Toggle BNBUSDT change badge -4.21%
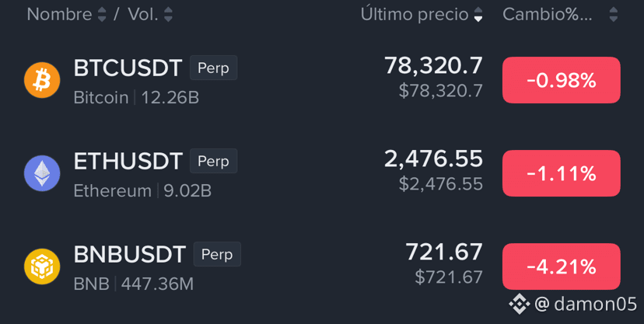The width and height of the screenshot is (644, 324). coord(561,267)
